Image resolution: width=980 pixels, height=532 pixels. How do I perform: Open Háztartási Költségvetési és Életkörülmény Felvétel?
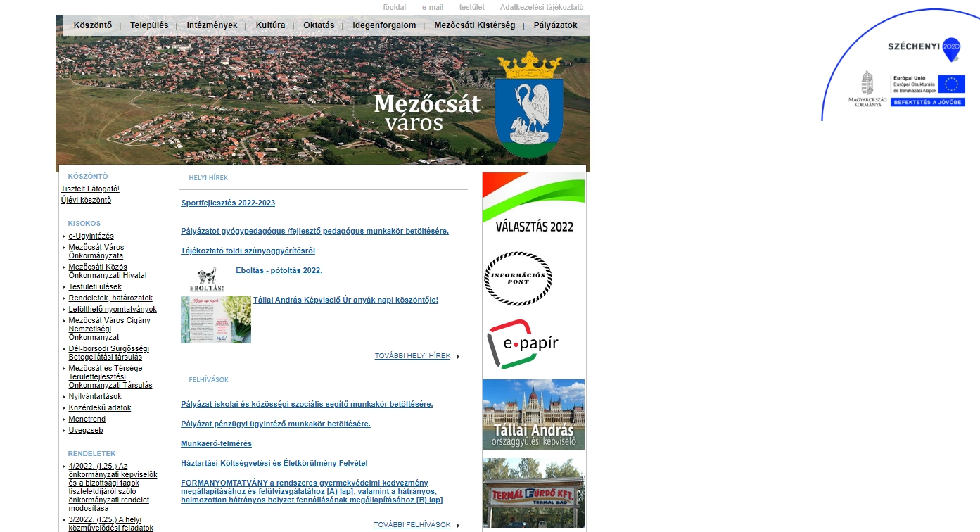[x=274, y=464]
